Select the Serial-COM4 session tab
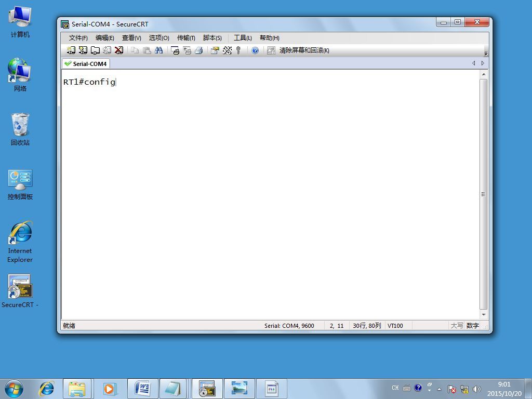The image size is (532, 399). tap(86, 63)
